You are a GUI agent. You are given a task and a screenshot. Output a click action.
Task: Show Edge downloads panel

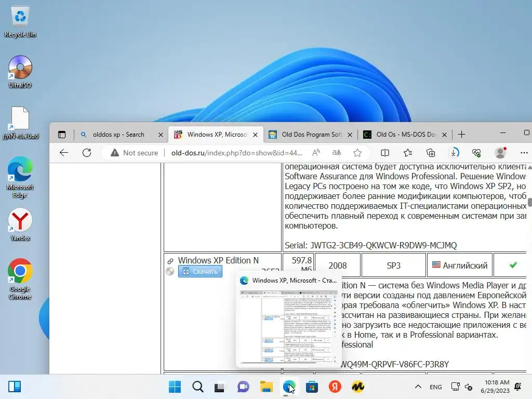coord(454,153)
